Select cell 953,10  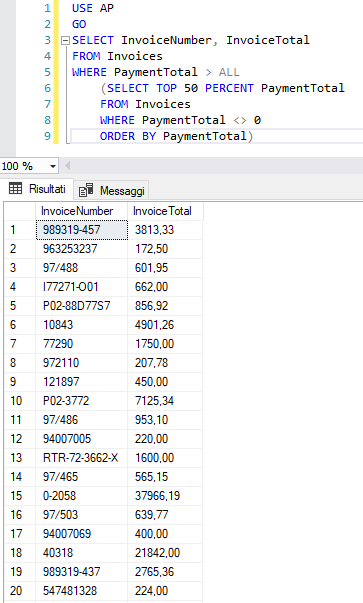pos(165,420)
